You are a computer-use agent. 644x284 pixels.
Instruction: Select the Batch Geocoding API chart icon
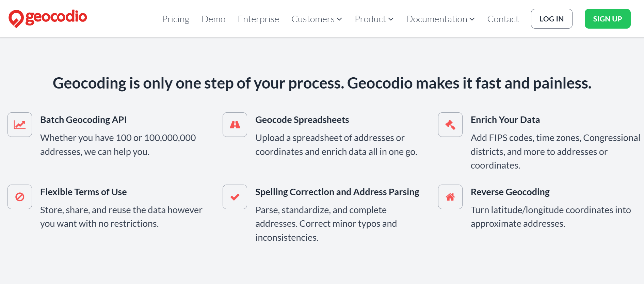pyautogui.click(x=19, y=124)
